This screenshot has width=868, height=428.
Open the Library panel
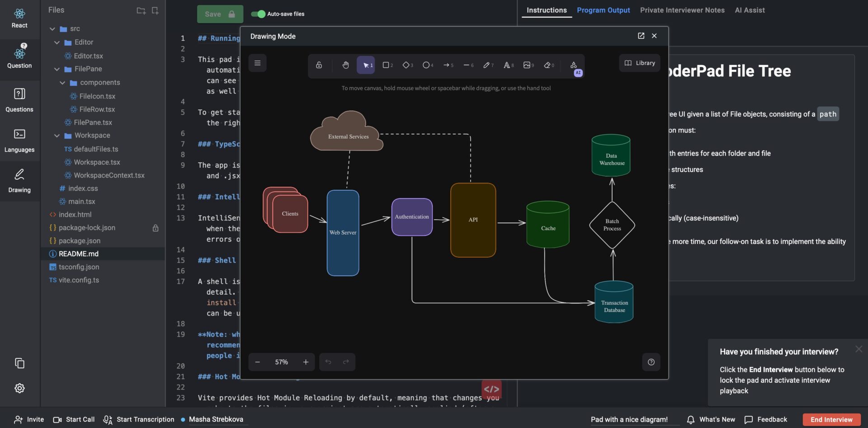[640, 63]
